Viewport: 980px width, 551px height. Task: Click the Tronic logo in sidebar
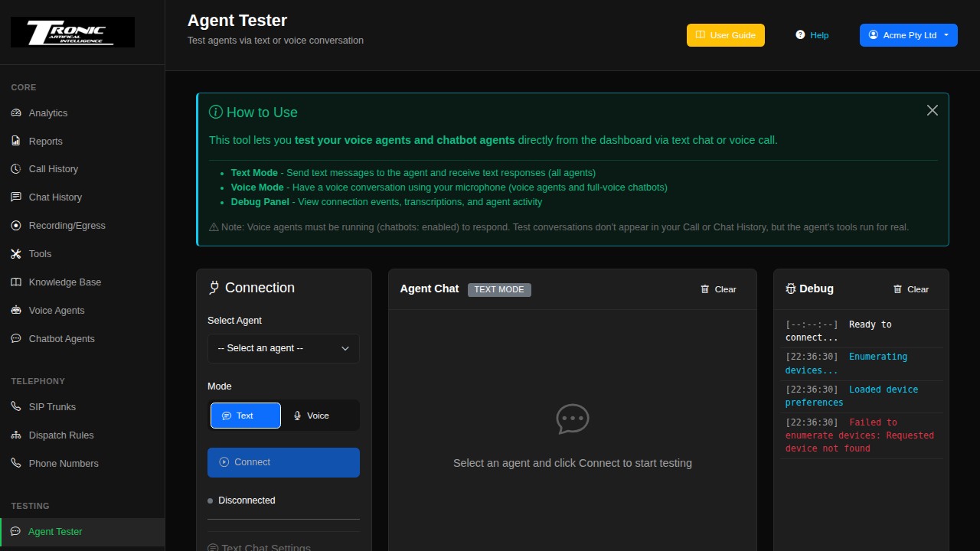pos(73,32)
